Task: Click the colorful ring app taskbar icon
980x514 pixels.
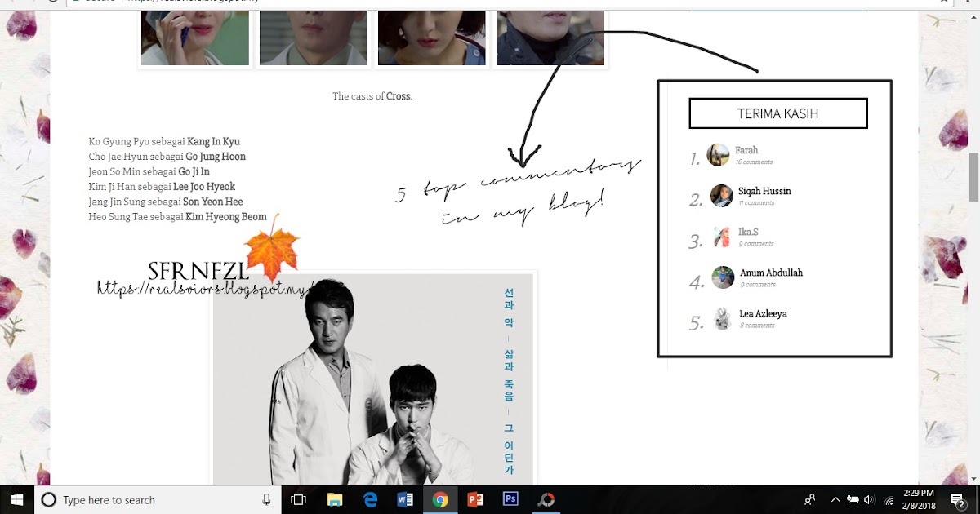Action: 546,499
